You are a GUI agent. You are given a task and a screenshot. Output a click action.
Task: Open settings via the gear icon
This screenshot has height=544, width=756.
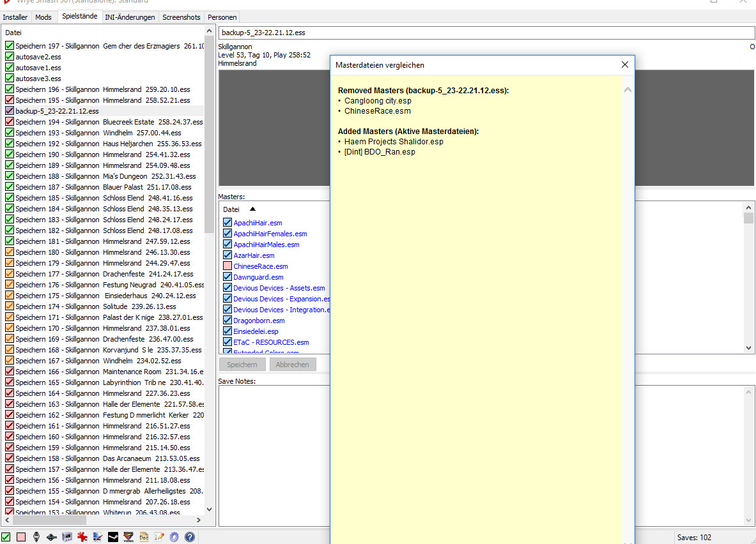click(x=174, y=537)
